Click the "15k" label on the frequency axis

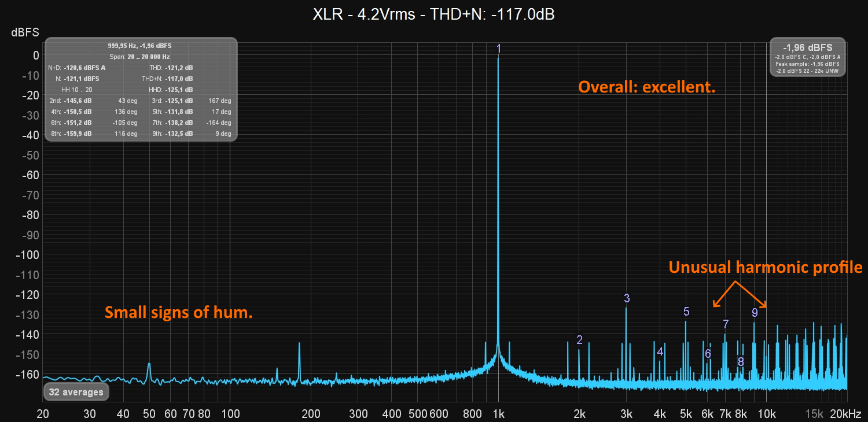[x=814, y=414]
